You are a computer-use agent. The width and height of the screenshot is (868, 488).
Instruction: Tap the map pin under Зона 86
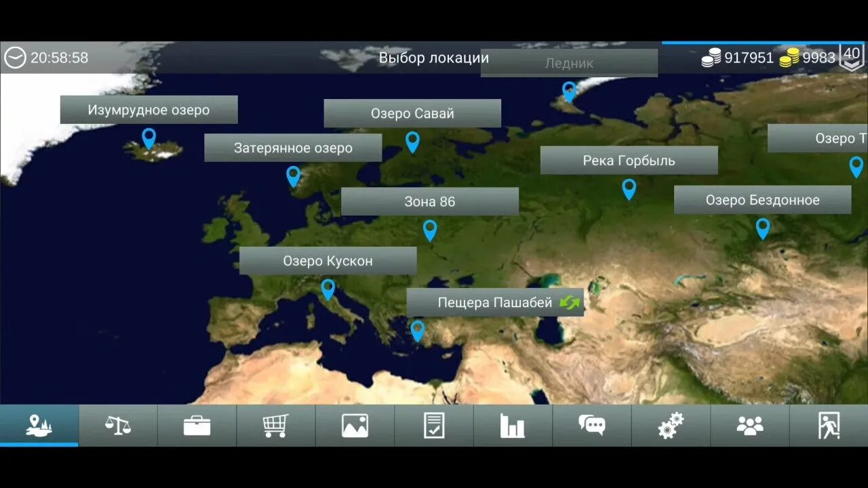click(x=430, y=230)
